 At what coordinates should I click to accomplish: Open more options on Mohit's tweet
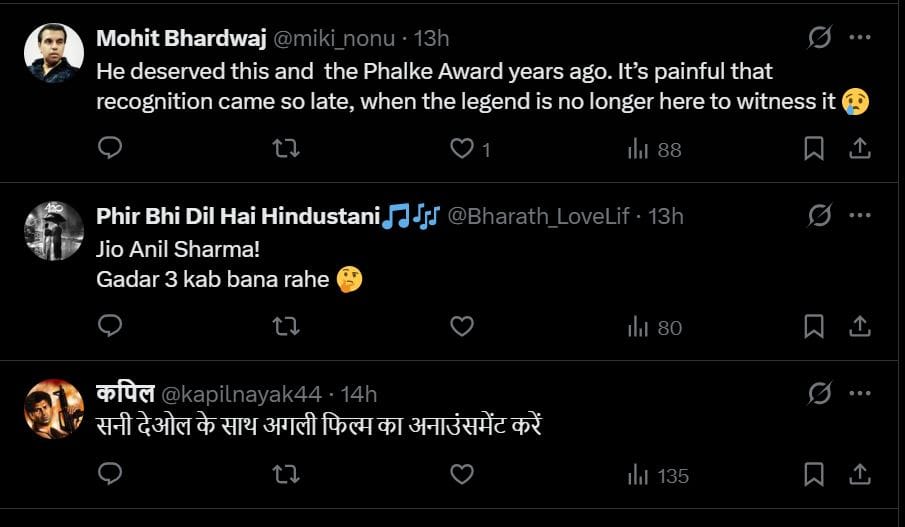858,38
